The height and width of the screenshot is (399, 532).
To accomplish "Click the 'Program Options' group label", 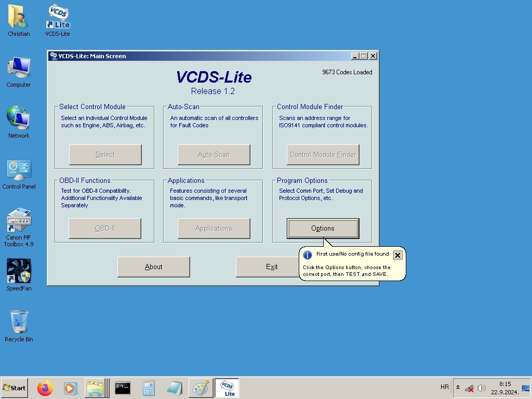I will [x=302, y=180].
